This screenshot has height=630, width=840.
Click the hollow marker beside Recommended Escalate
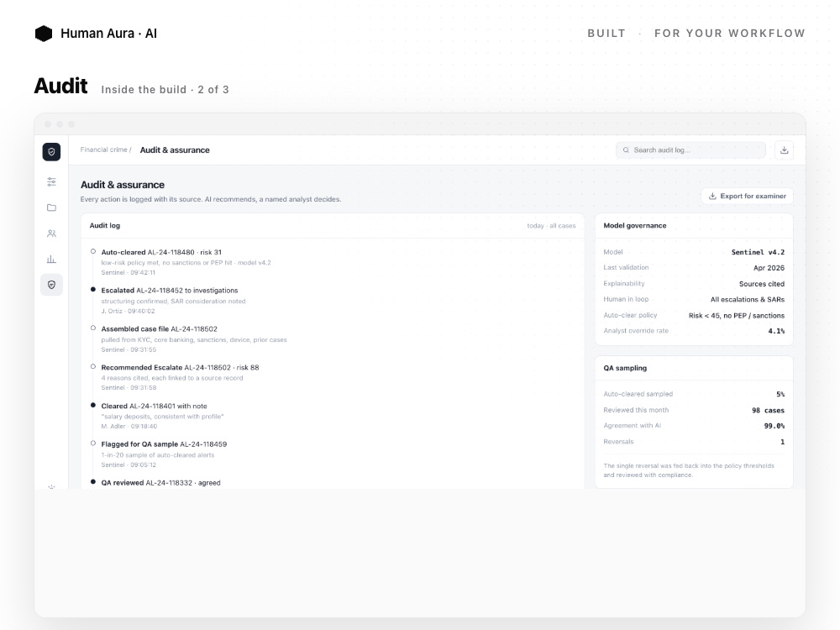93,366
